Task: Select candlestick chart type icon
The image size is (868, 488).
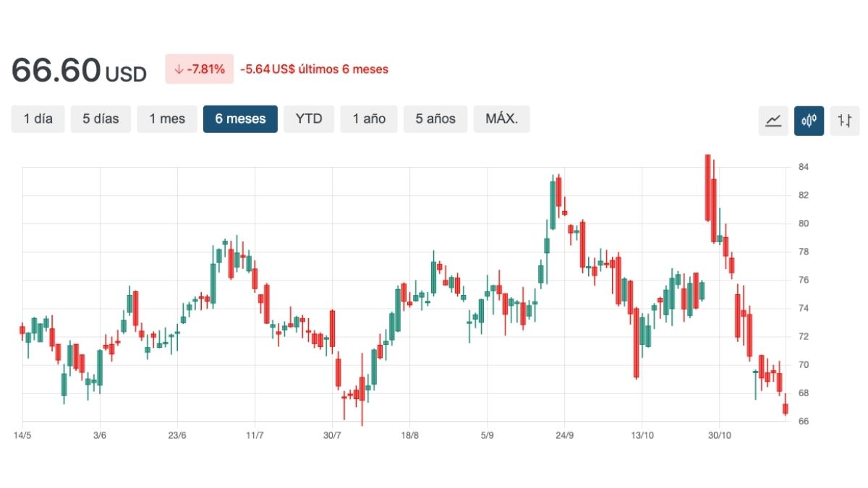Action: 809,120
